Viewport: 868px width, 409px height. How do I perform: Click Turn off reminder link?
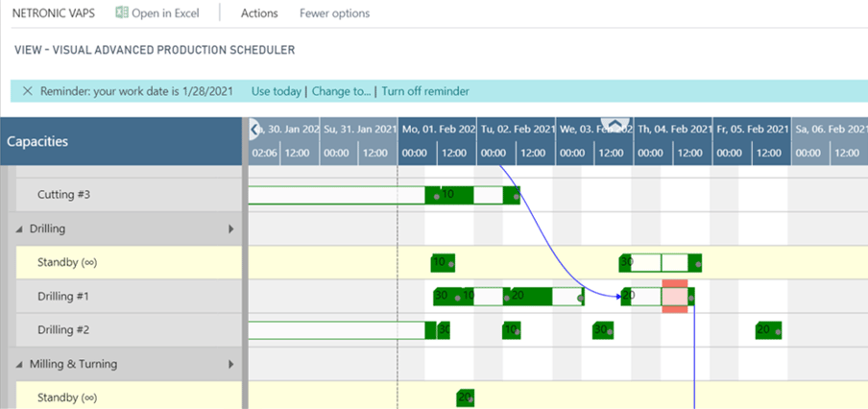pos(425,91)
